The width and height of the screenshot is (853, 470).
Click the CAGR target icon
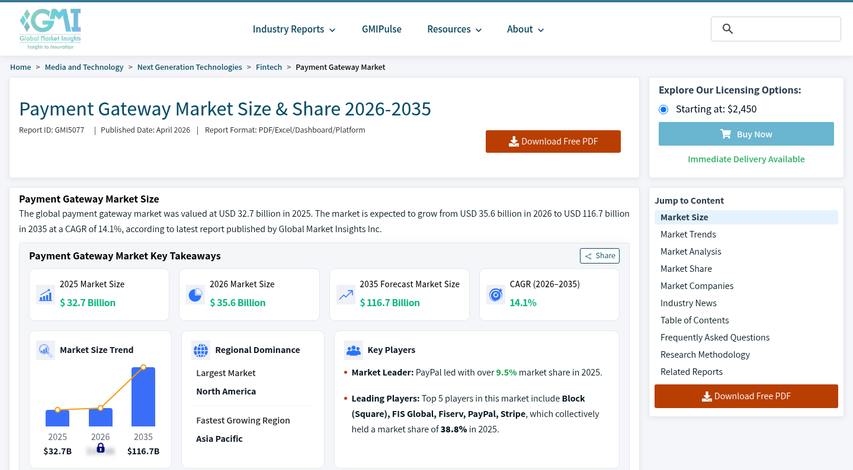coord(495,294)
